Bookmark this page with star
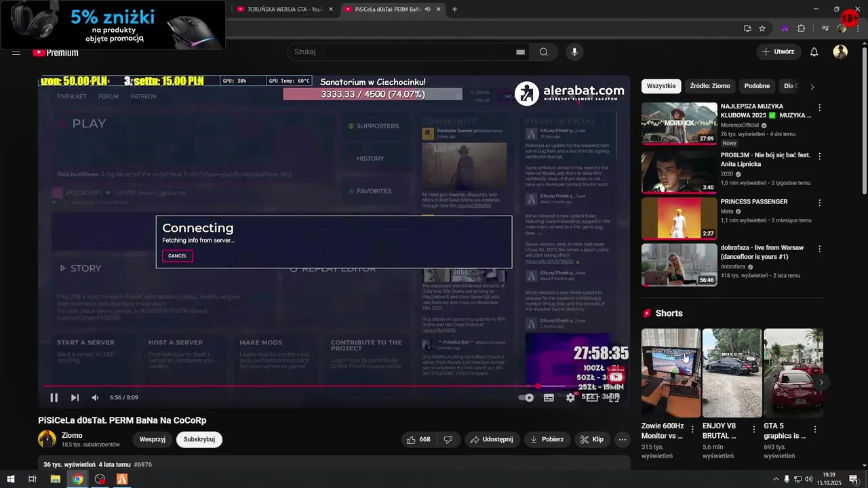 coord(762,28)
